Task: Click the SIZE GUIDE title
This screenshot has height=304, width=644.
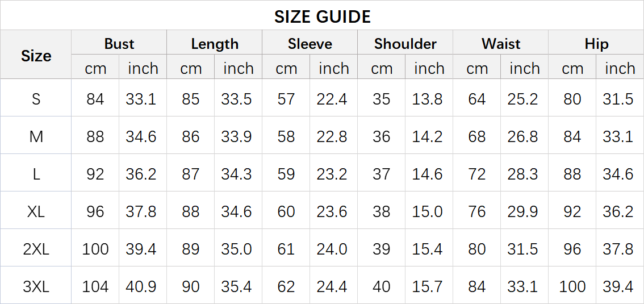Action: coord(322,16)
